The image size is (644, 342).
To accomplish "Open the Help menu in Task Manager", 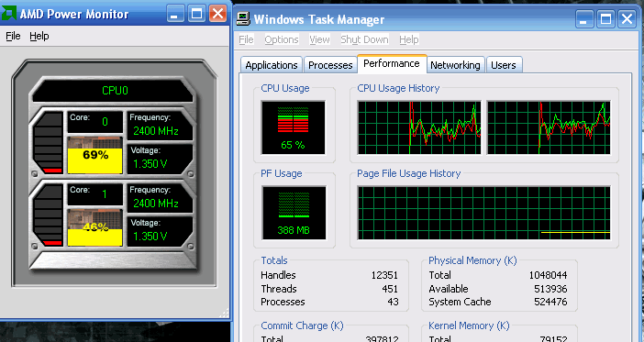I will [x=408, y=39].
